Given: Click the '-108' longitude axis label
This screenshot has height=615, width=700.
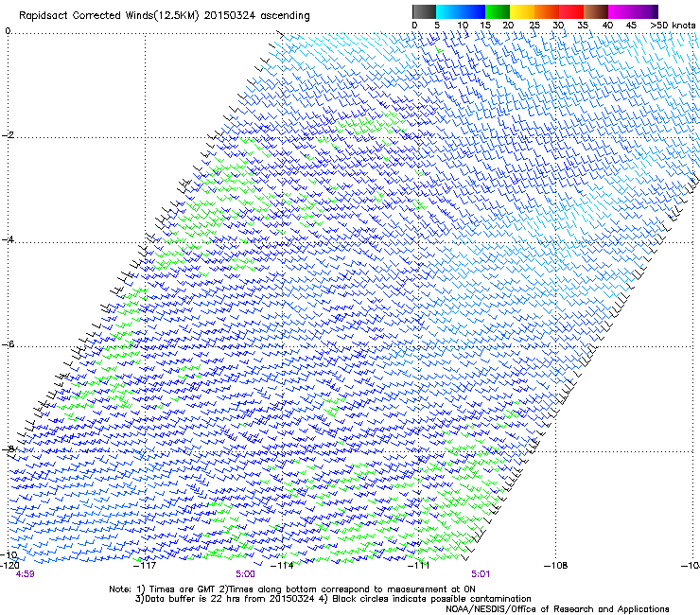Looking at the screenshot, I should point(556,566).
